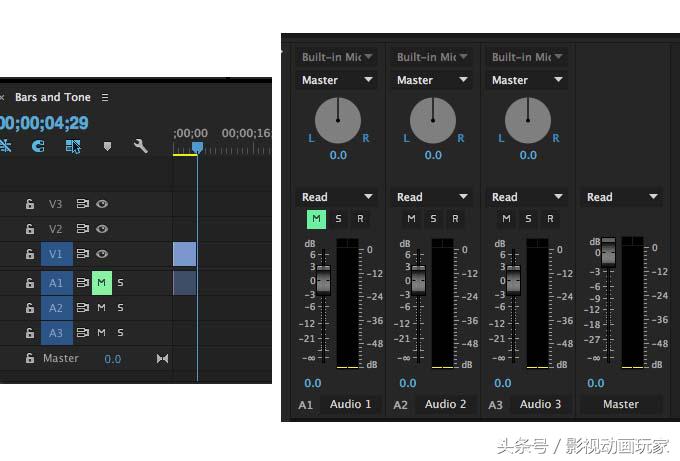Click the V1 track target button
Viewport: 680px width, 461px height.
[56, 254]
